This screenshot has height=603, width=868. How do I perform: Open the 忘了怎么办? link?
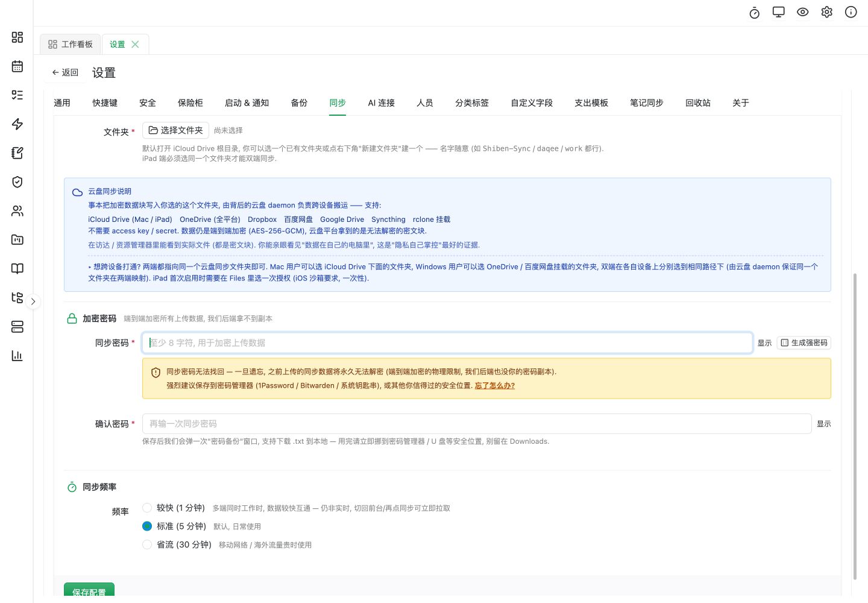coord(495,386)
